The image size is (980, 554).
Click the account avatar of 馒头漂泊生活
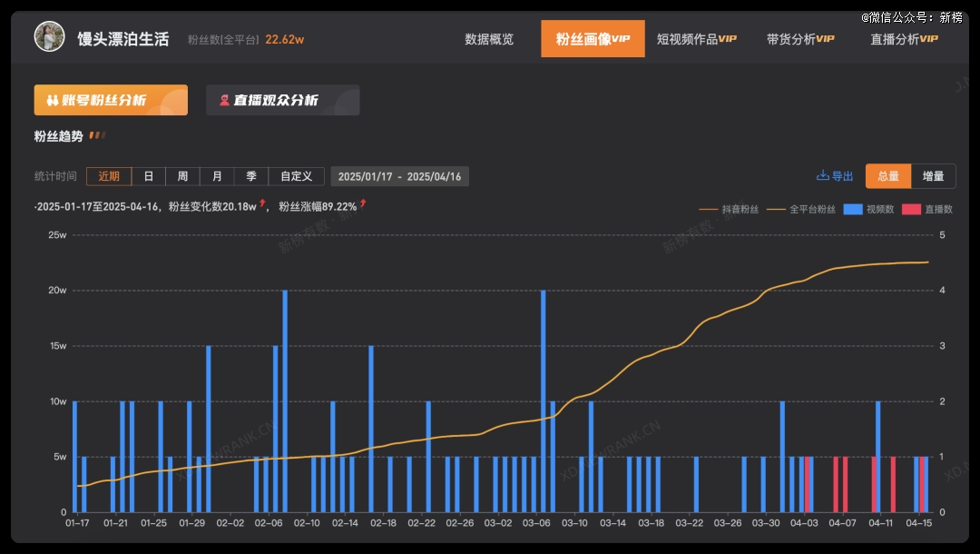coord(49,36)
